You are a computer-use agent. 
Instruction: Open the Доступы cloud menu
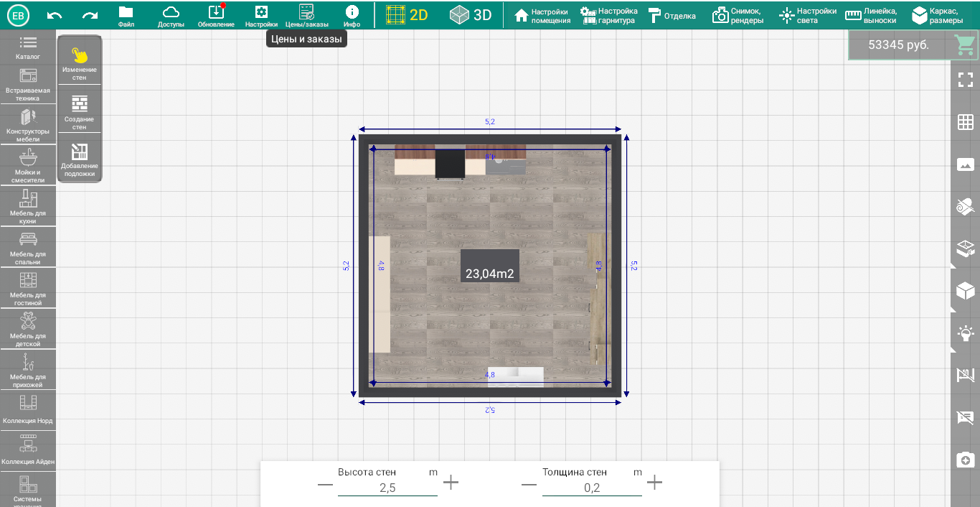[171, 15]
